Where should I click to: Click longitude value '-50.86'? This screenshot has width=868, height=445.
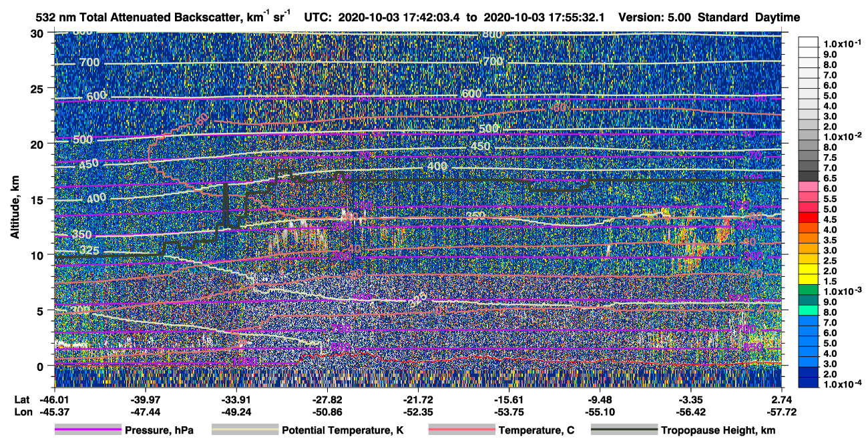tap(327, 412)
